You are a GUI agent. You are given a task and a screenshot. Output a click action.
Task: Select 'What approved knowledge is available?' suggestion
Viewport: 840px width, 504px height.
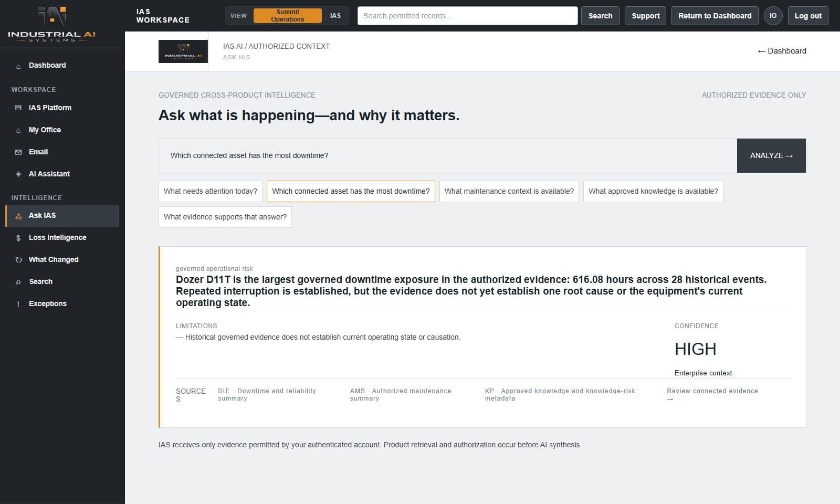coord(653,191)
